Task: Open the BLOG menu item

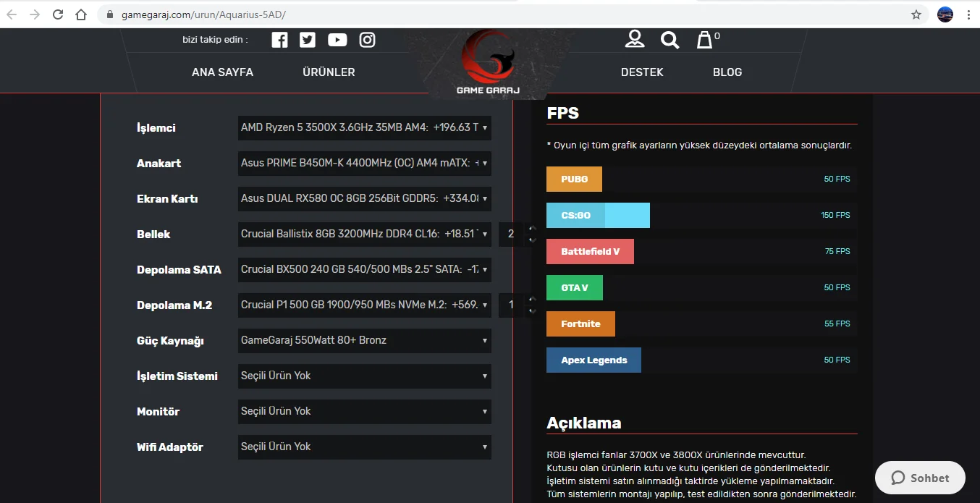Action: coord(727,72)
